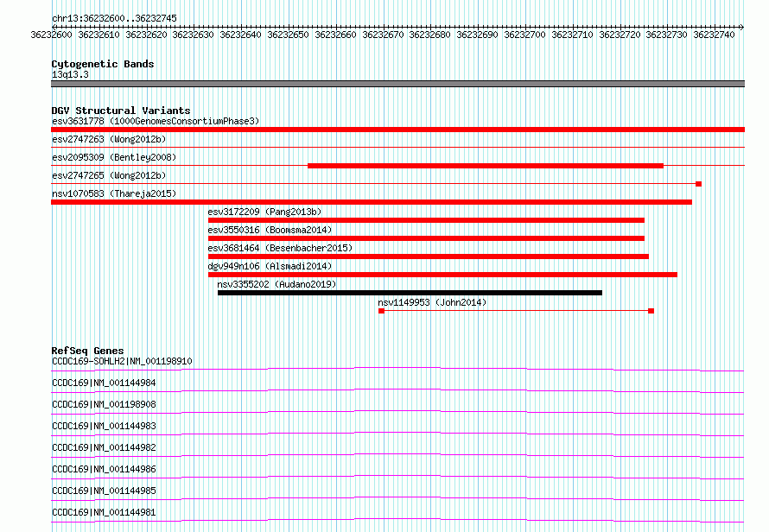Viewport: 769px width, 532px height.
Task: Open gene CCDC169|NM_001144985
Action: [x=104, y=491]
